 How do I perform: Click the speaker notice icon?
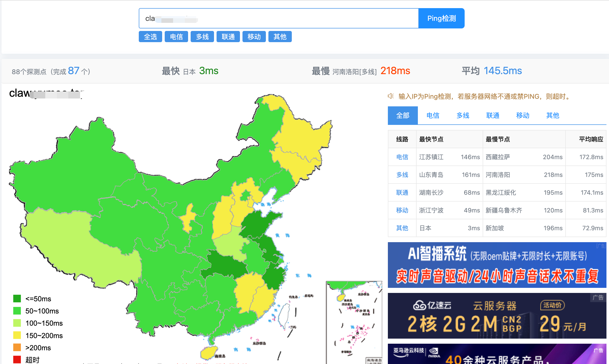[x=391, y=96]
